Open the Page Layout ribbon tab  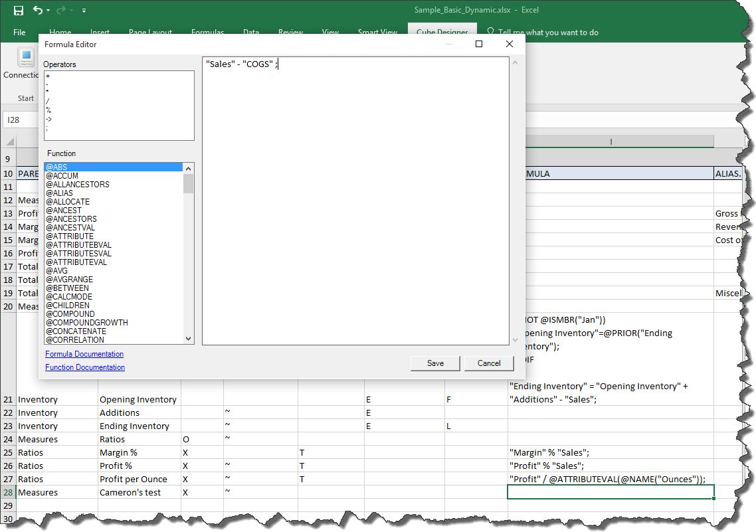click(150, 33)
